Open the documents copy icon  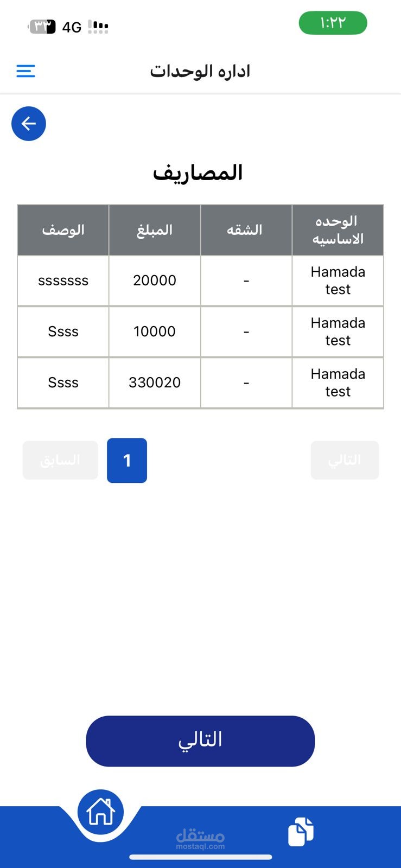301,831
